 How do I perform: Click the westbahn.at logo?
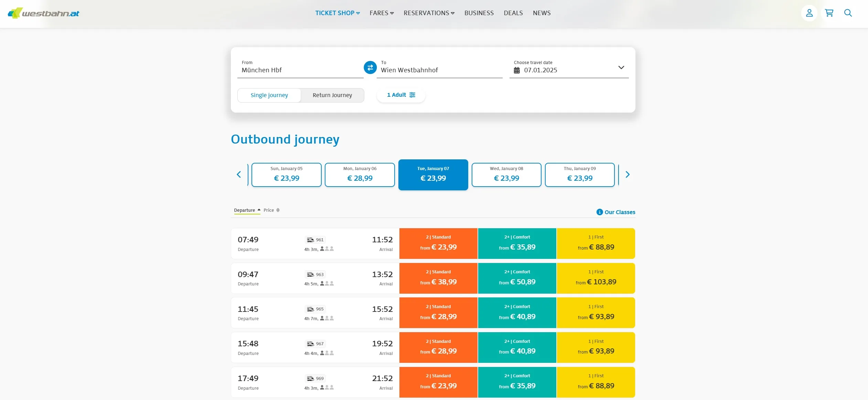44,13
